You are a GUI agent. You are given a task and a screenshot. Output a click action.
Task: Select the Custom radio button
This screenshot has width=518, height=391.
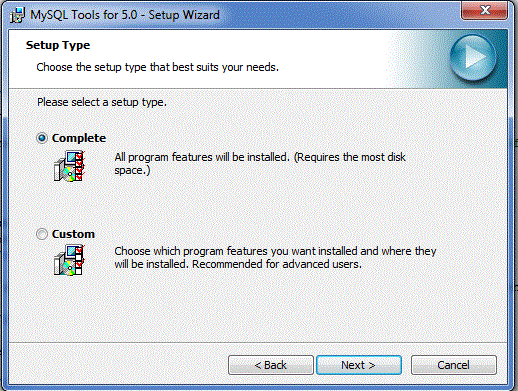(x=42, y=234)
